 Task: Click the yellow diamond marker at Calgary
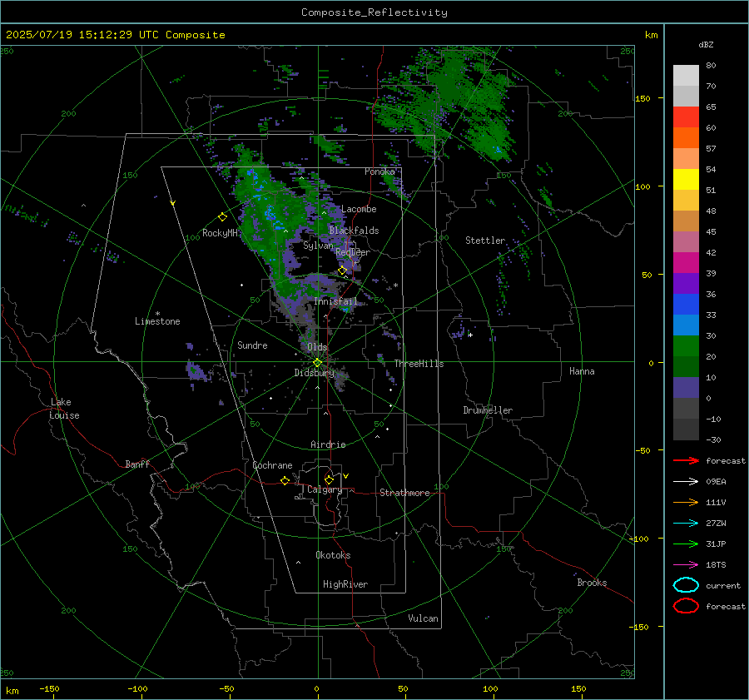coord(329,479)
